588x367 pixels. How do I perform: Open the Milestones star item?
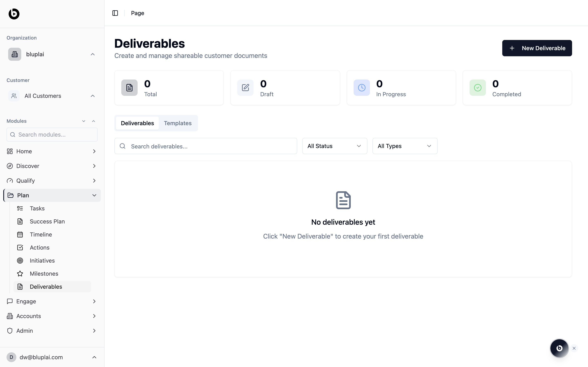tap(44, 274)
